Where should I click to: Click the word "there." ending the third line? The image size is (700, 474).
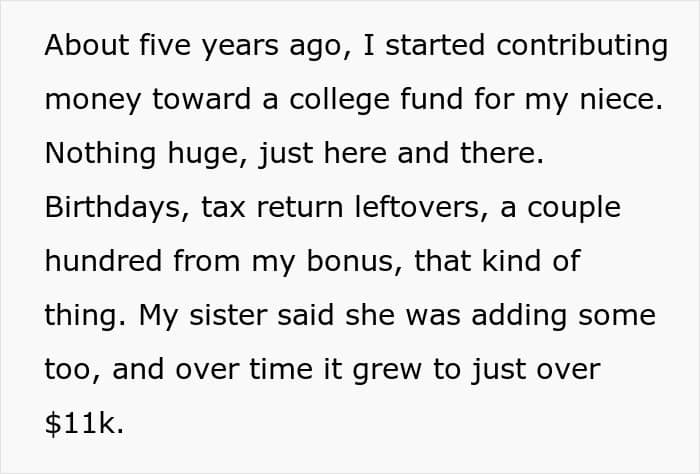(502, 153)
